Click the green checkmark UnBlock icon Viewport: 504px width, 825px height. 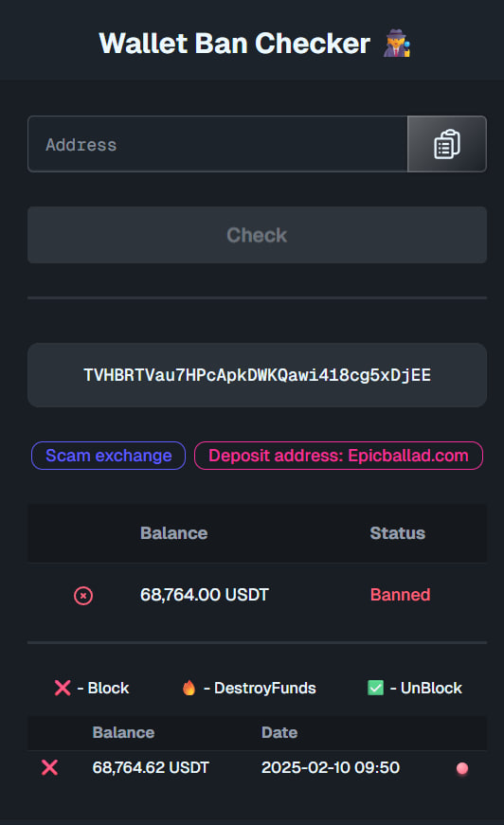click(376, 688)
